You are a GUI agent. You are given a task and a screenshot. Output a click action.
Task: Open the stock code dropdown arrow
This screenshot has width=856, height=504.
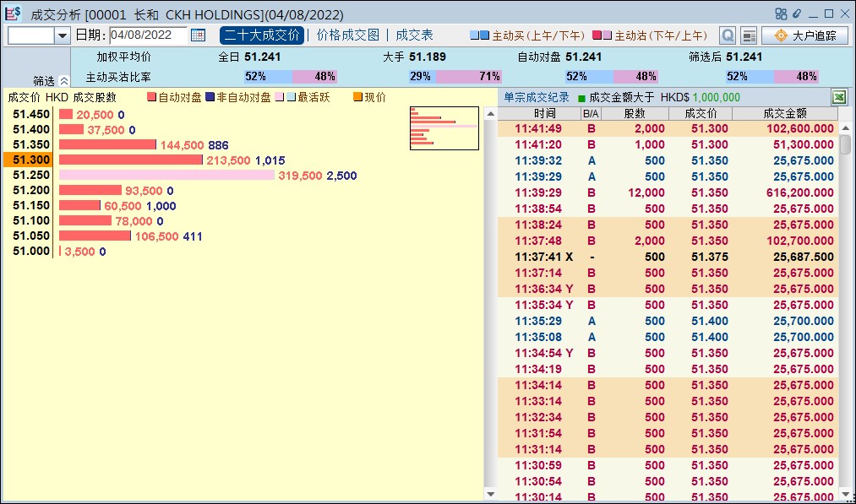[62, 35]
